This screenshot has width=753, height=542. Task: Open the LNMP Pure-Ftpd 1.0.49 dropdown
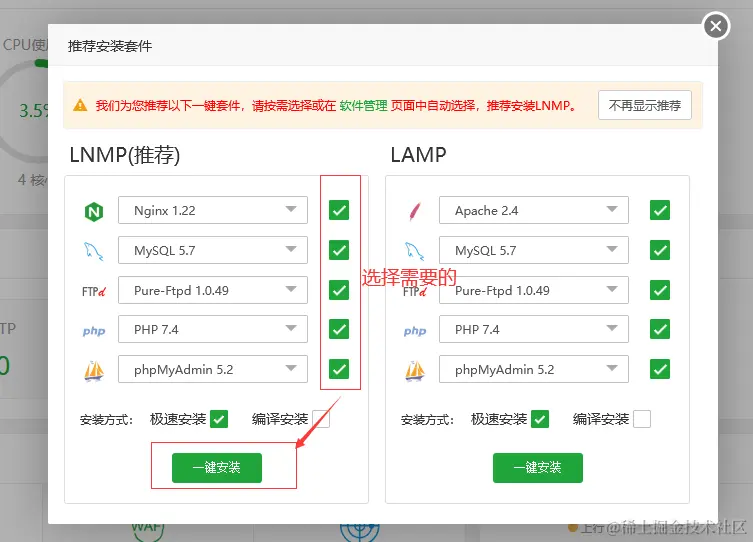click(213, 290)
